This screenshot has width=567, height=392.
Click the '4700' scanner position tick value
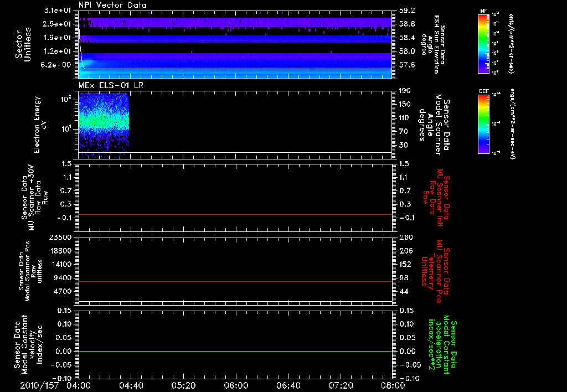pos(63,291)
